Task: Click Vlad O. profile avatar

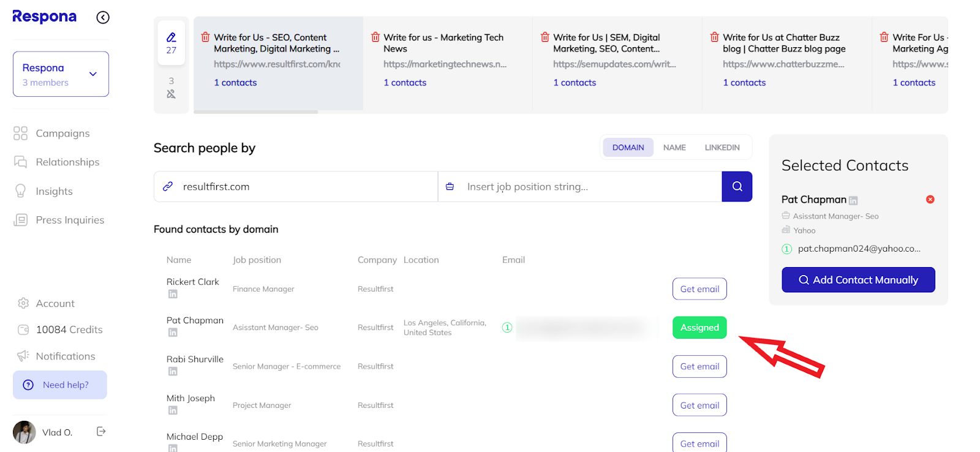Action: (24, 432)
